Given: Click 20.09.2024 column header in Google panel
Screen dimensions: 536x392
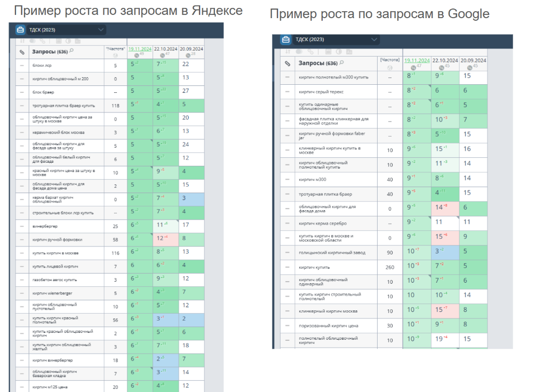Looking at the screenshot, I should point(473,60).
